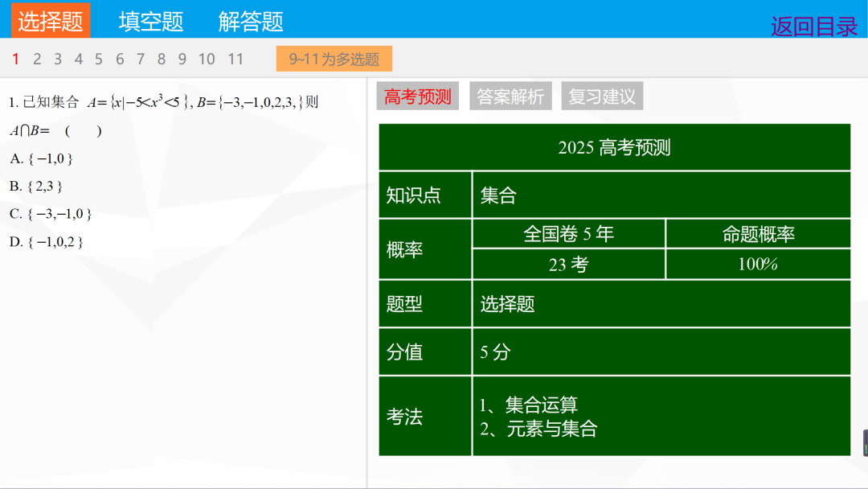Select the 命题概率 column showing 100%
The height and width of the screenshot is (489, 868).
pos(758,264)
